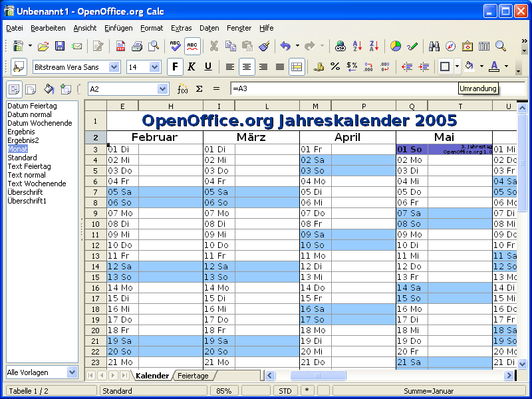
Task: Export directly as PDF
Action: (120, 46)
